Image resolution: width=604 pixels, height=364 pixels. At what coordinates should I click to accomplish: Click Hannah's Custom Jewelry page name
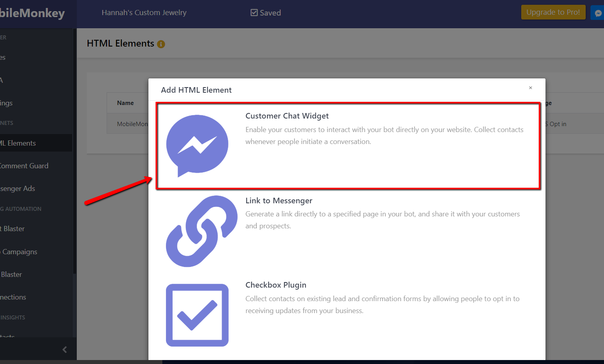pos(144,13)
